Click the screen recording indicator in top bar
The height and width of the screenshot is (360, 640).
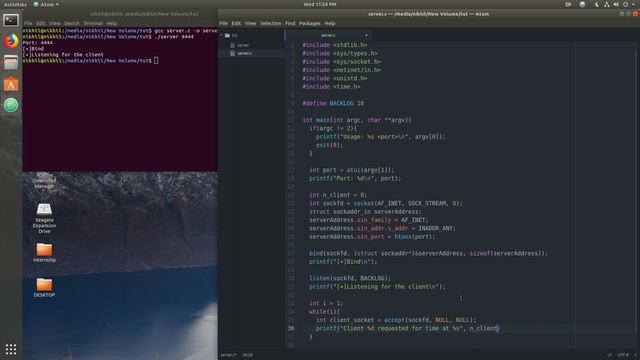568,4
